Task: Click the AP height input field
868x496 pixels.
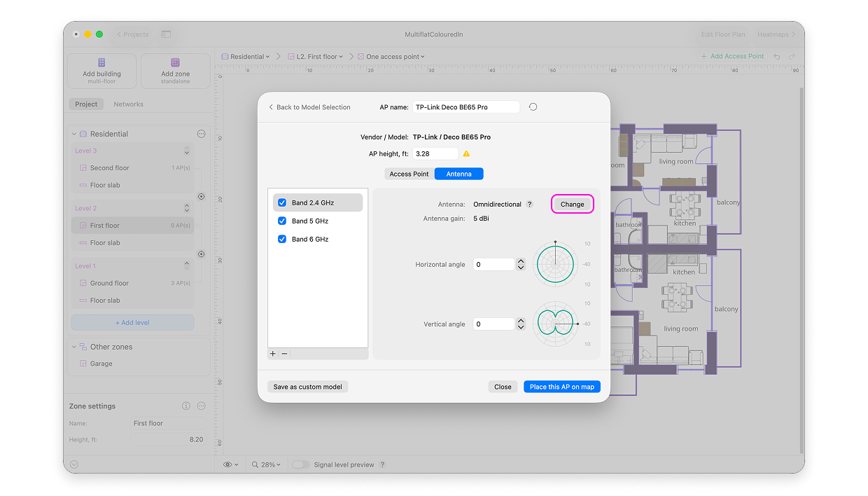Action: click(435, 153)
